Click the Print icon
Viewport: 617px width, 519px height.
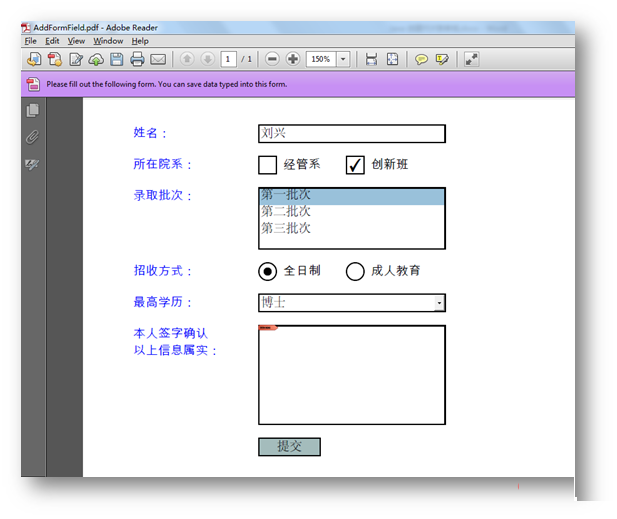(x=137, y=59)
